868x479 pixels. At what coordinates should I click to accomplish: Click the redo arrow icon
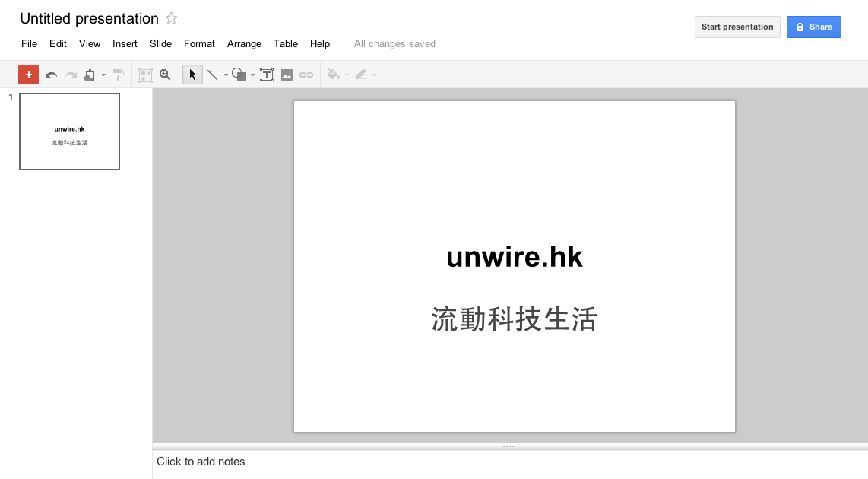pos(71,75)
